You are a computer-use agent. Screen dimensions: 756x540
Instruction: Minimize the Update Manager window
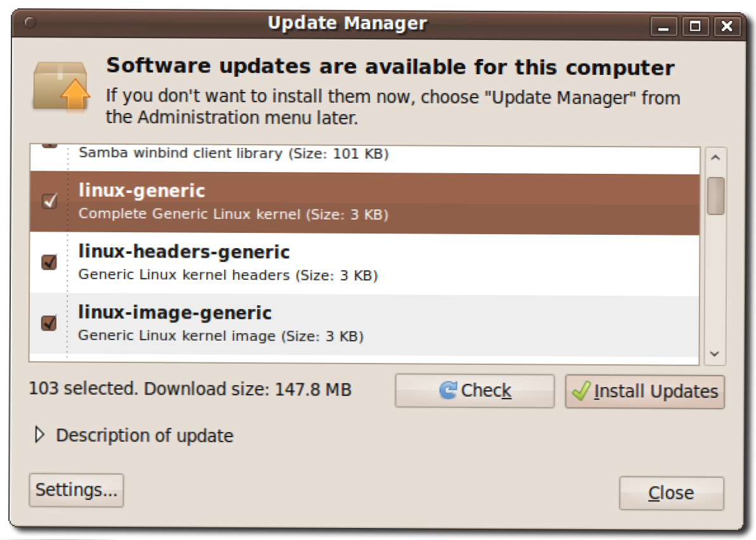664,26
